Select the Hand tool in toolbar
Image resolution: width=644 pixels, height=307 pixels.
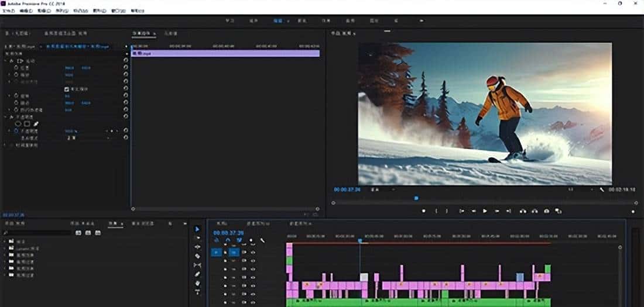point(197,283)
